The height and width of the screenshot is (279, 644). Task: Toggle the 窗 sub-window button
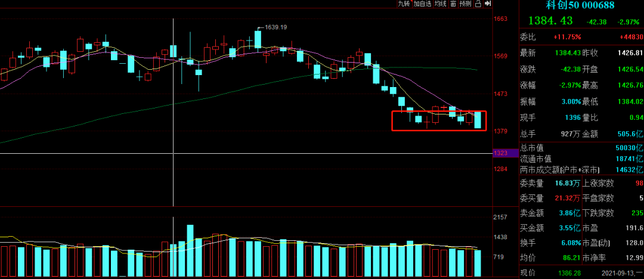point(453,4)
